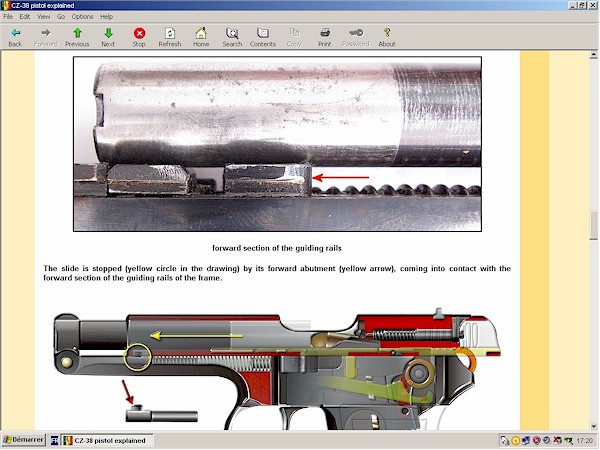Open the Edit menu
The height and width of the screenshot is (450, 600).
click(x=25, y=16)
